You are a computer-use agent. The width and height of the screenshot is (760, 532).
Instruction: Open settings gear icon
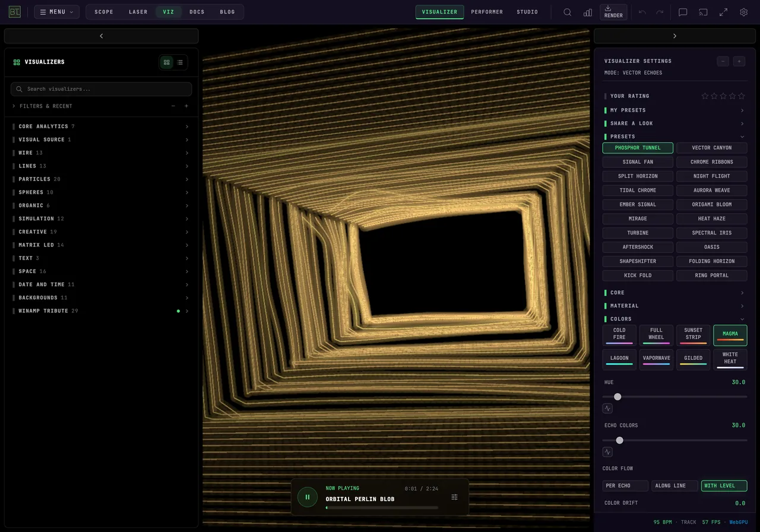[x=743, y=12]
